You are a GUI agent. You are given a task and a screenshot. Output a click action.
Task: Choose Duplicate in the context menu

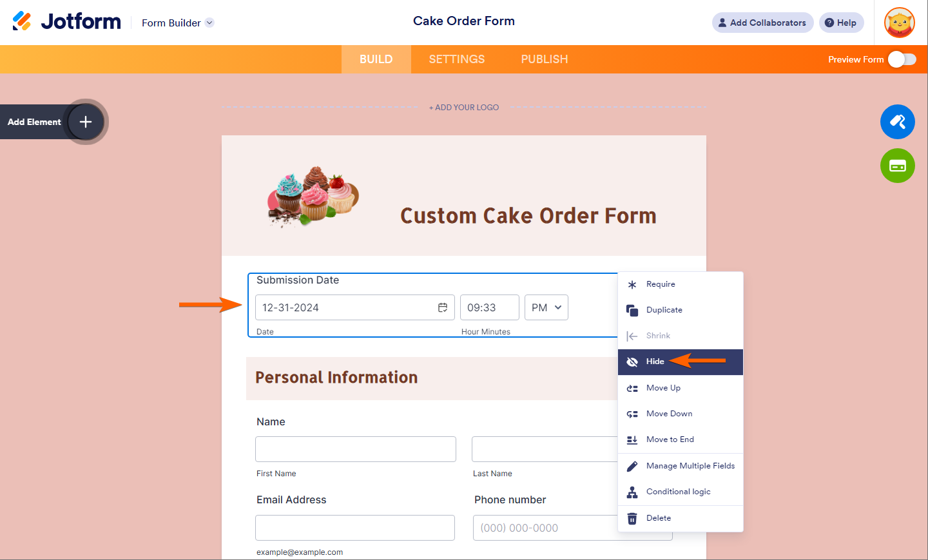(x=664, y=310)
